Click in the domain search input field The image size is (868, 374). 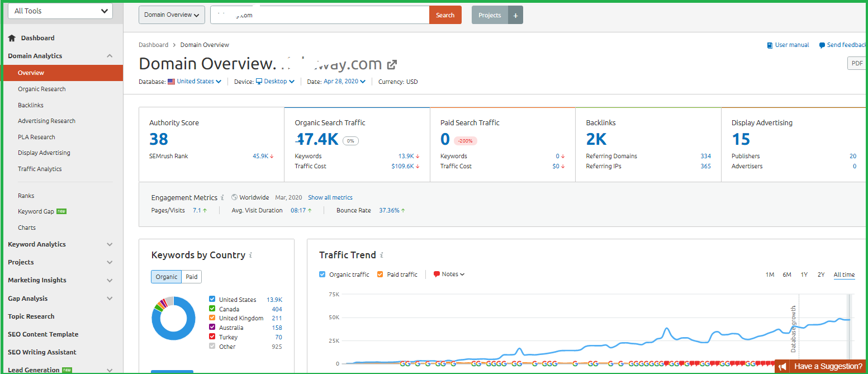[320, 15]
